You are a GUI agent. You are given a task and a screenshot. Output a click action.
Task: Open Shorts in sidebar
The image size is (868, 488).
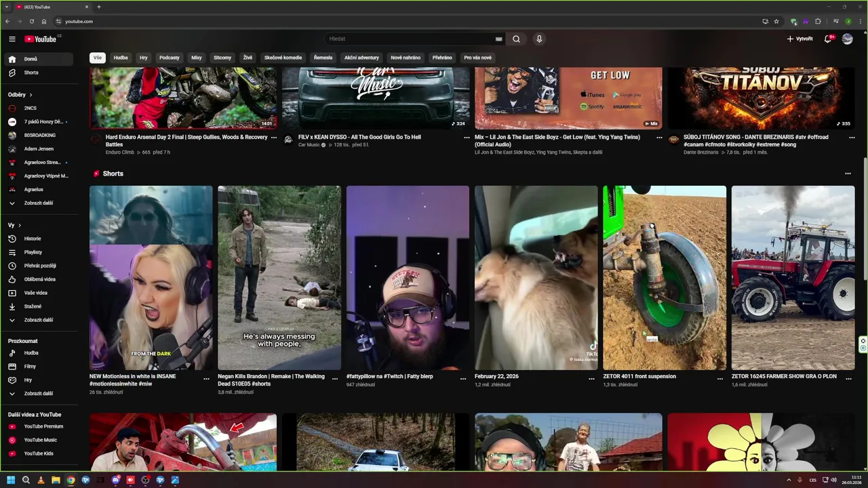[x=38, y=73]
